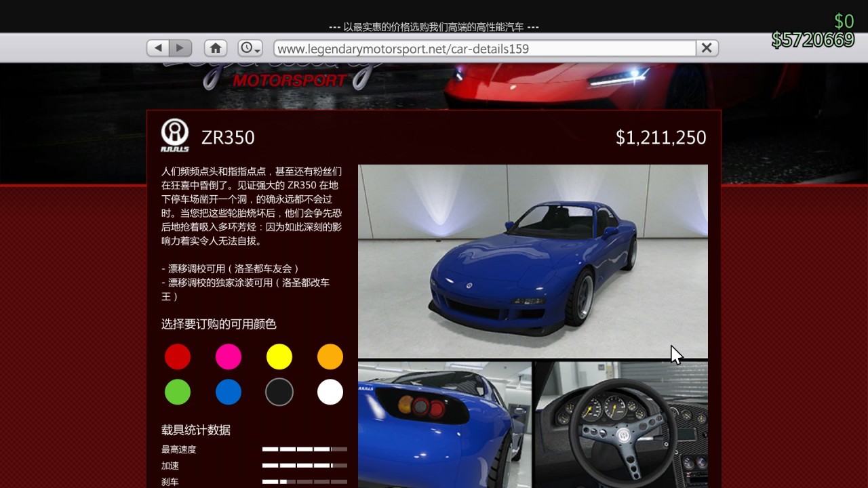
Task: Click the ZR350 rear taillight thumbnail
Action: point(445,425)
